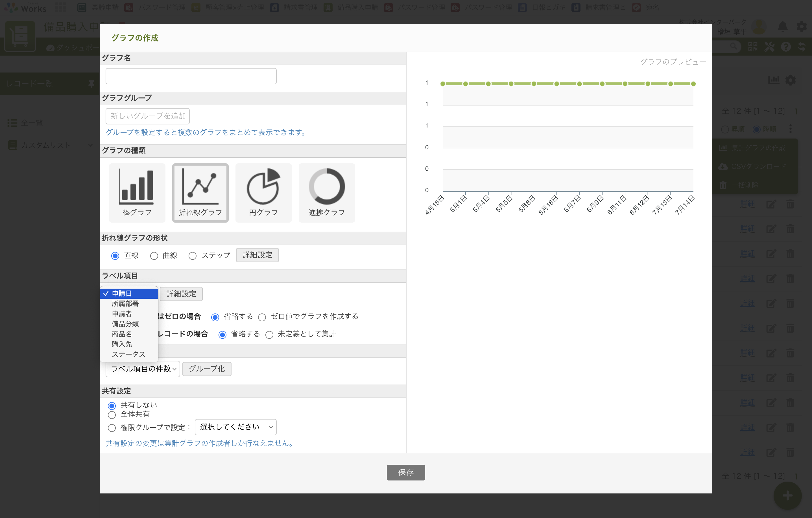Click 集計グラフの作成 menu entry

point(755,148)
